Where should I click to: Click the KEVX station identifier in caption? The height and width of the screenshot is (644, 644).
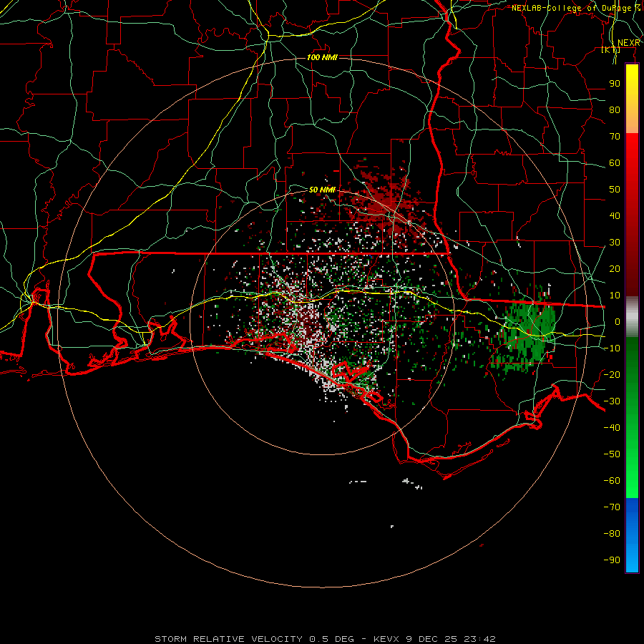(x=388, y=639)
